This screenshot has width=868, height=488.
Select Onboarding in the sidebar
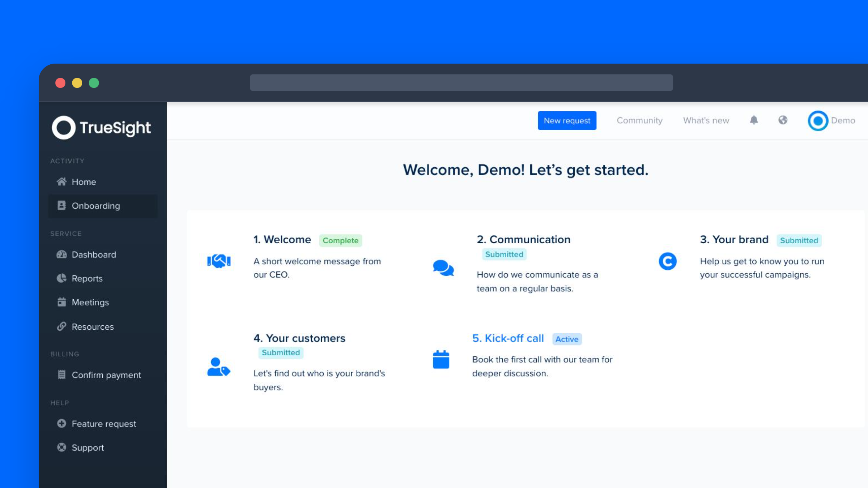tap(103, 206)
